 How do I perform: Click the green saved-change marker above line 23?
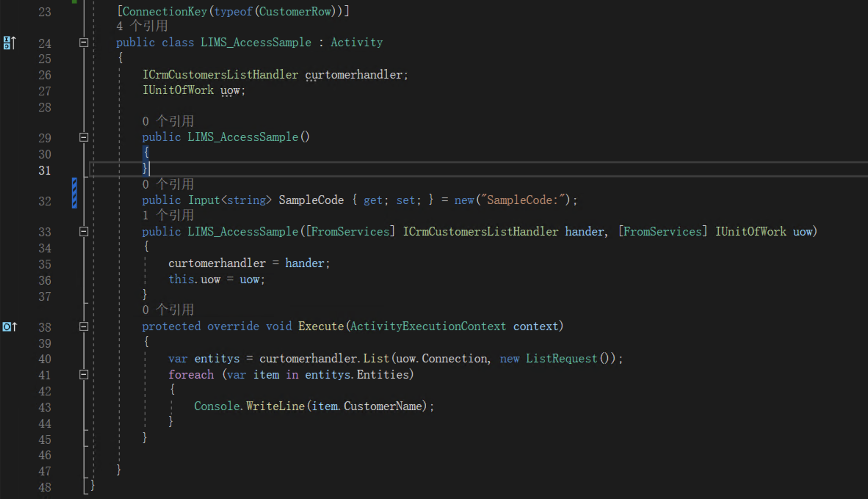pyautogui.click(x=75, y=2)
